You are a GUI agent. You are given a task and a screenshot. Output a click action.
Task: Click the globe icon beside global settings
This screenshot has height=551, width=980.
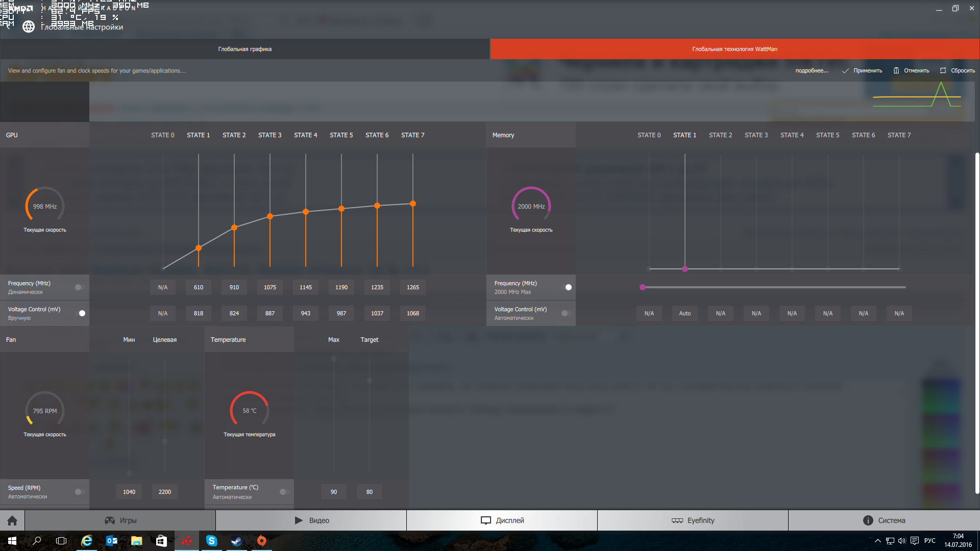[29, 27]
